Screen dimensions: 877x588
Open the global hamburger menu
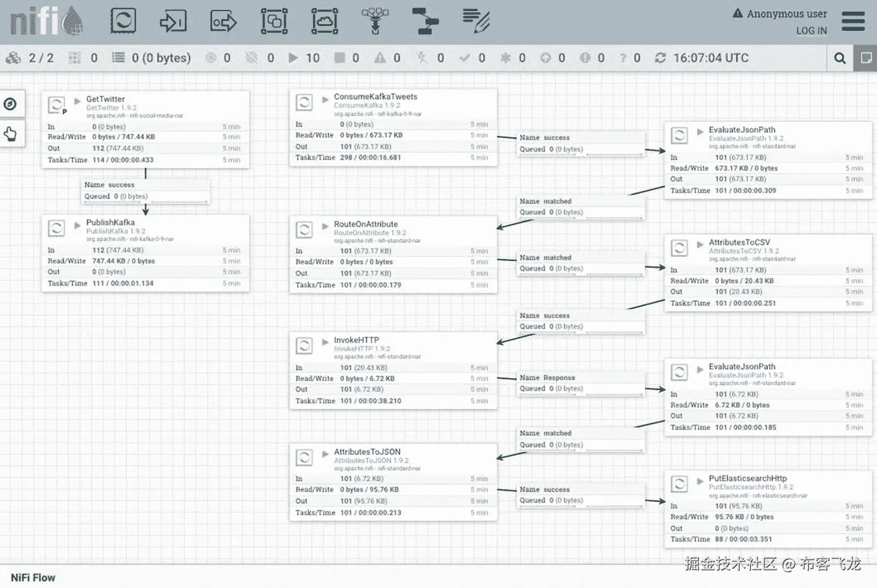[853, 21]
